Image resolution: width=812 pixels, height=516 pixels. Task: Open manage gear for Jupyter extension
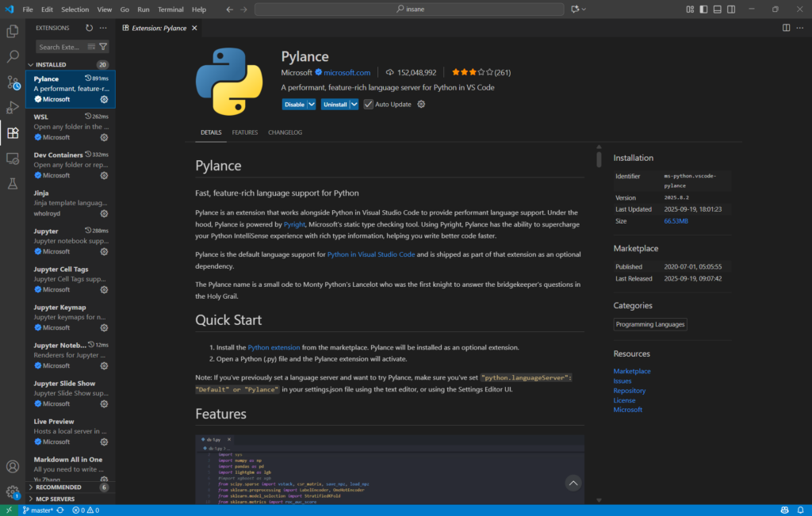click(x=104, y=251)
